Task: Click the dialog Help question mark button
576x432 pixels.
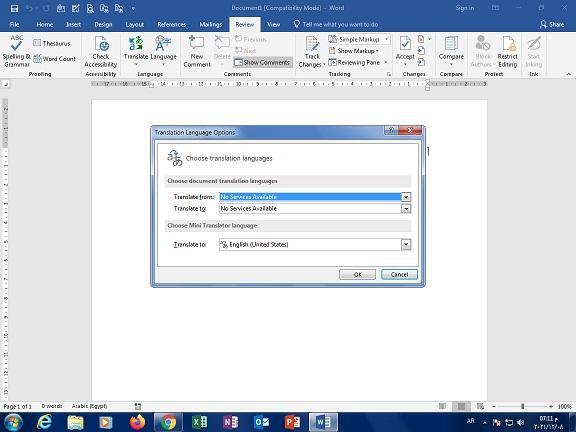Action: 392,130
